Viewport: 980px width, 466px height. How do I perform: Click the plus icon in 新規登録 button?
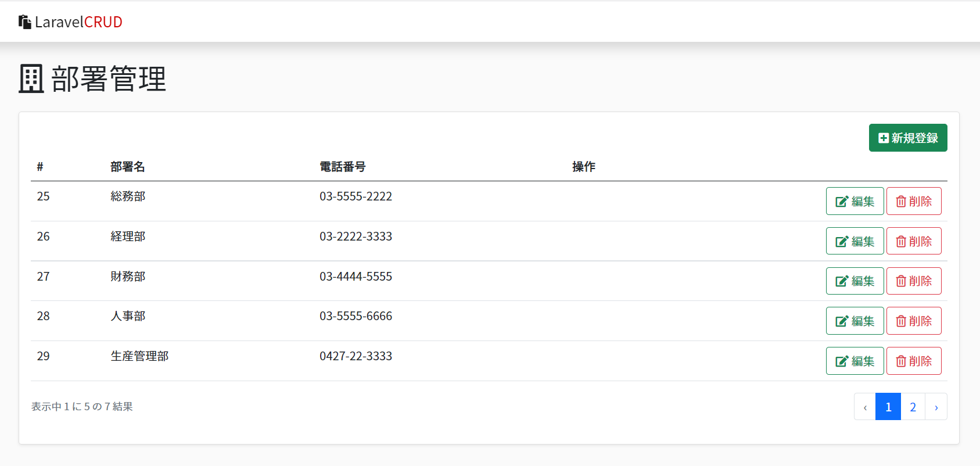click(x=883, y=138)
